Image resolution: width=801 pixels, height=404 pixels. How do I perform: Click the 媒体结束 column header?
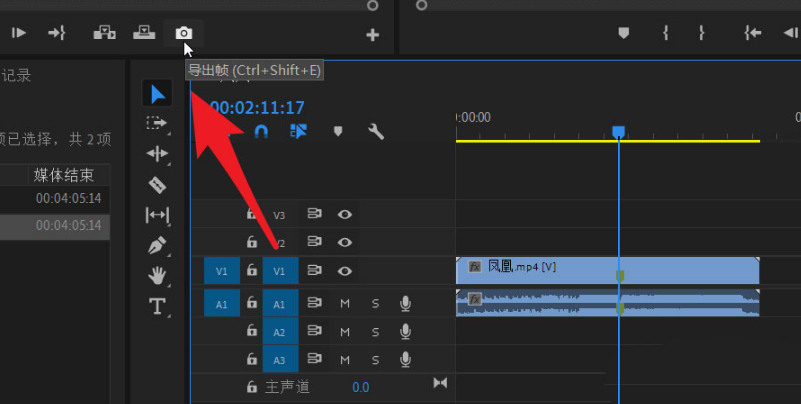click(x=64, y=175)
